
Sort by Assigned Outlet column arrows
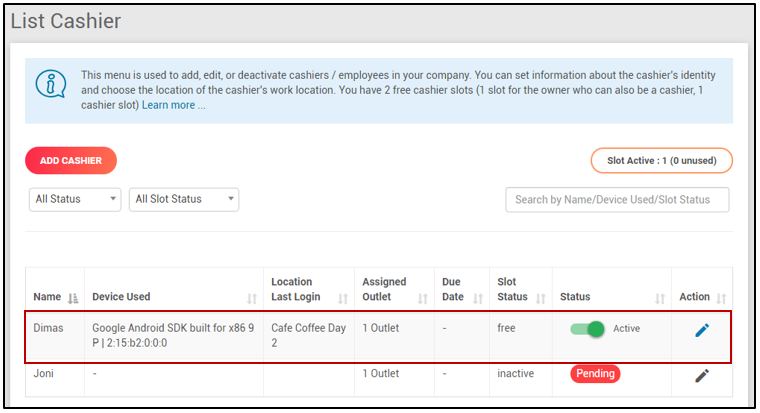pyautogui.click(x=422, y=298)
